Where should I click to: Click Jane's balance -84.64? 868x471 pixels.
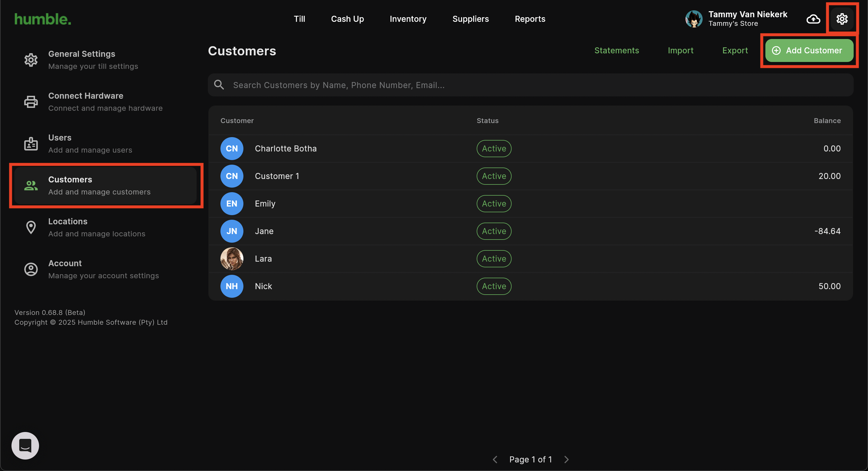click(x=827, y=231)
